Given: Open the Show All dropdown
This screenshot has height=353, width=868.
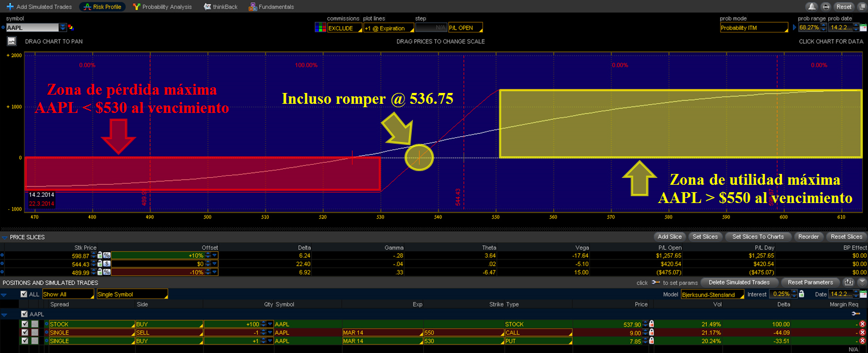Looking at the screenshot, I should [68, 294].
